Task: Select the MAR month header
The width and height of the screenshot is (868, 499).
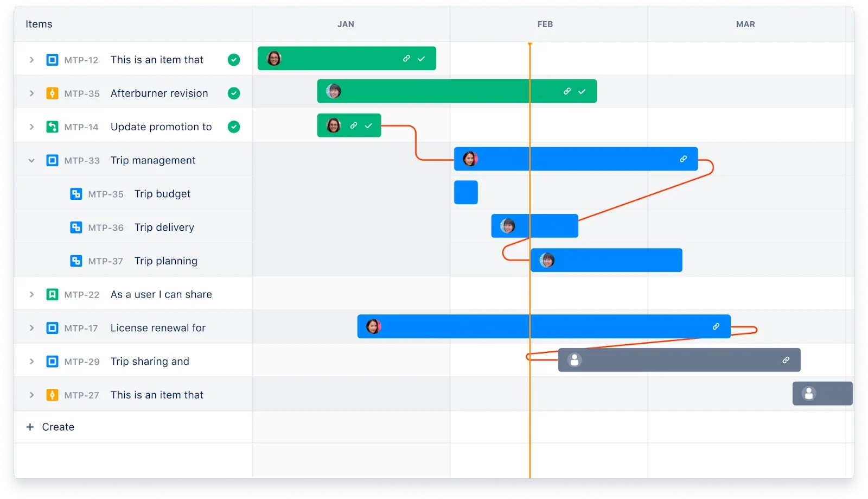Action: 745,24
